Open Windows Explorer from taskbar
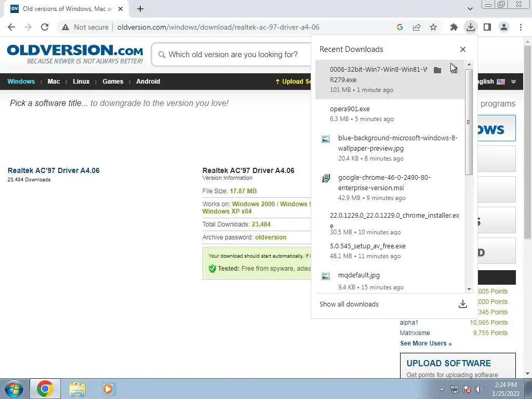This screenshot has width=532, height=399. [x=77, y=389]
